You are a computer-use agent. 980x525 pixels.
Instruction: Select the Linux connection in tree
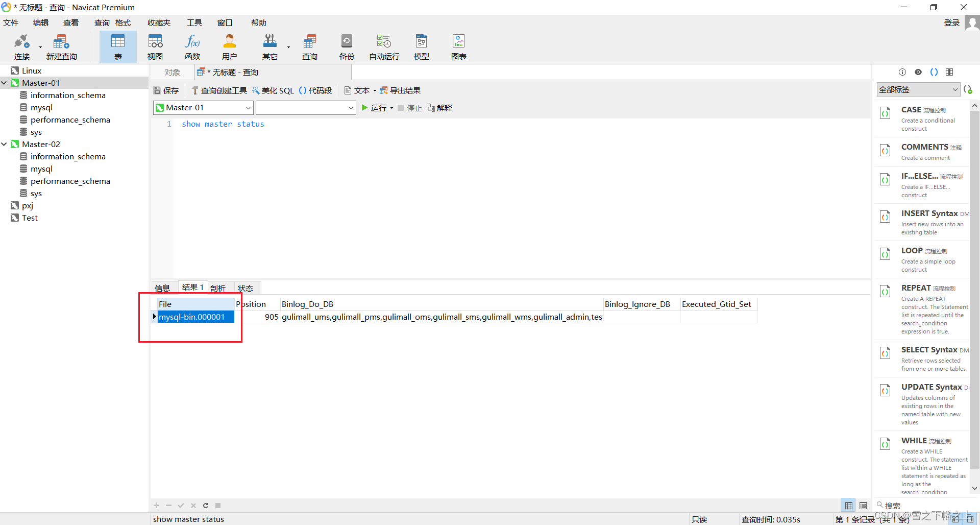(x=32, y=70)
